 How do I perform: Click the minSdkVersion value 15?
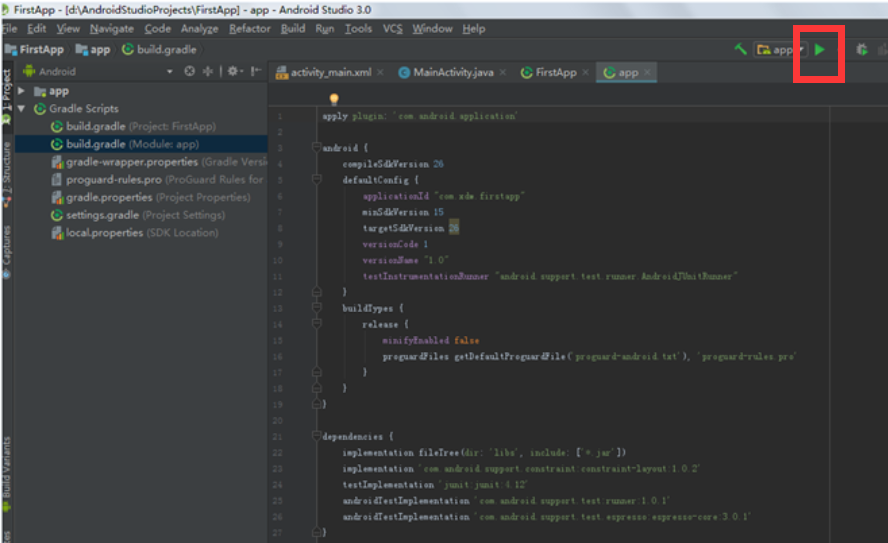tap(438, 212)
